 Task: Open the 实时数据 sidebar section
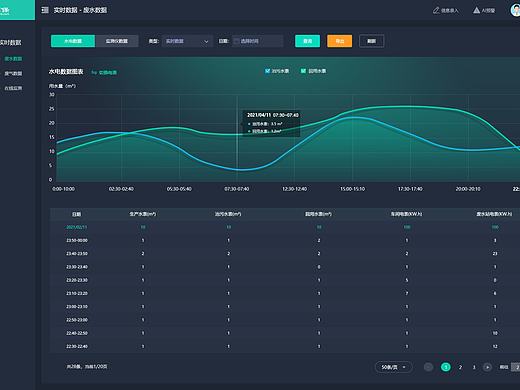pos(11,42)
